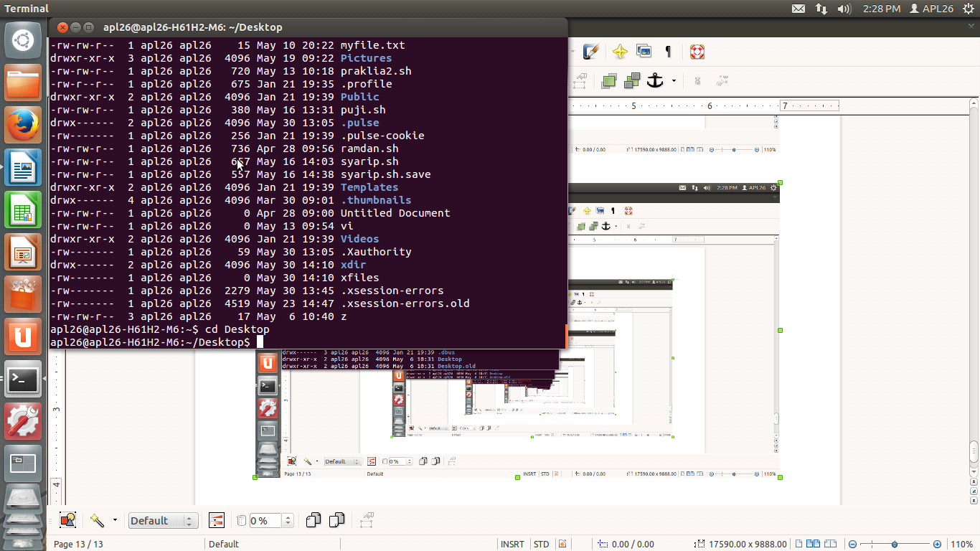Open LibreOffice Calc launcher icon

pyautogui.click(x=23, y=211)
